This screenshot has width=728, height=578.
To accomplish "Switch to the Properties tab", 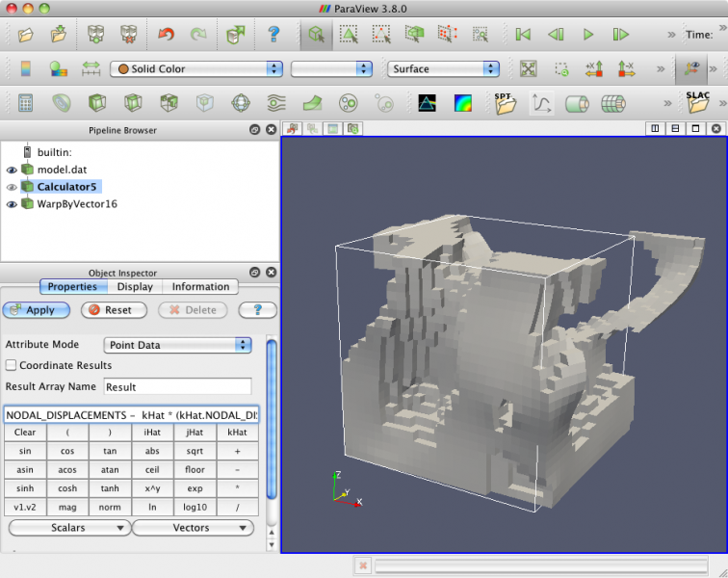I will point(73,287).
